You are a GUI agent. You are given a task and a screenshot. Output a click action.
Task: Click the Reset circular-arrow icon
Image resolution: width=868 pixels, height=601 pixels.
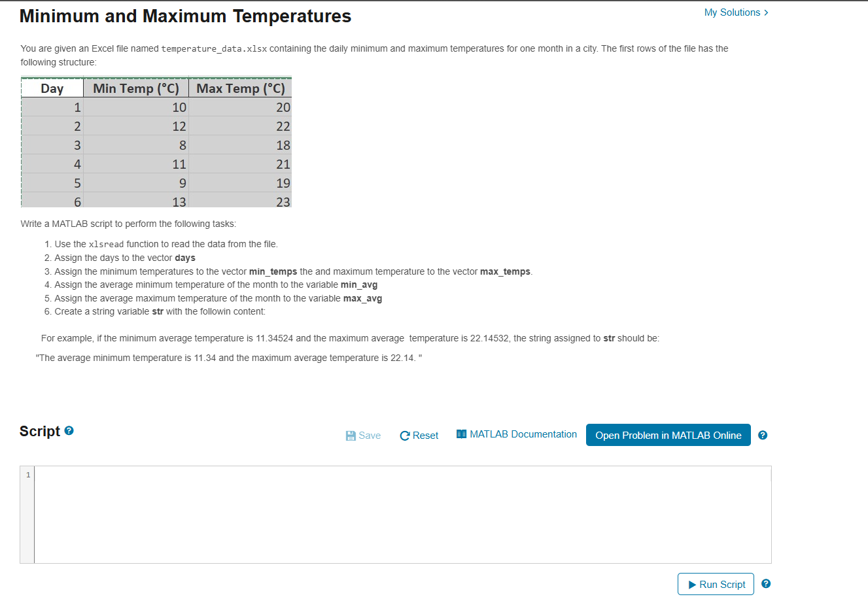tap(404, 435)
